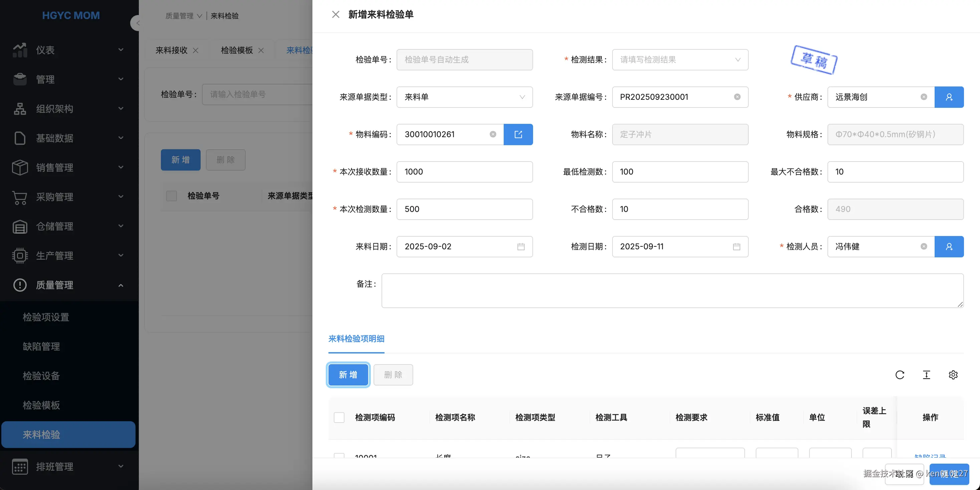Clear the source document number field

click(737, 97)
